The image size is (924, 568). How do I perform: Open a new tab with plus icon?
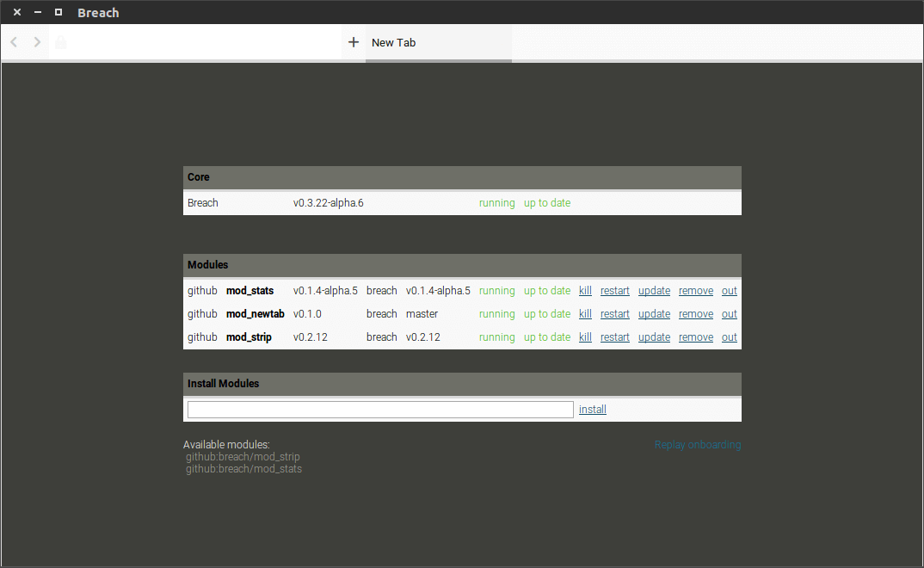point(354,42)
